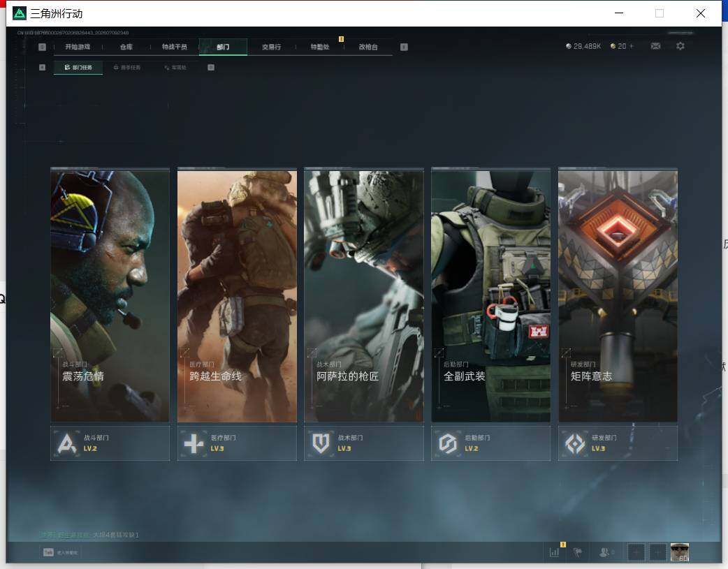Click the 后勤部门 LV.2 department button

[x=490, y=443]
